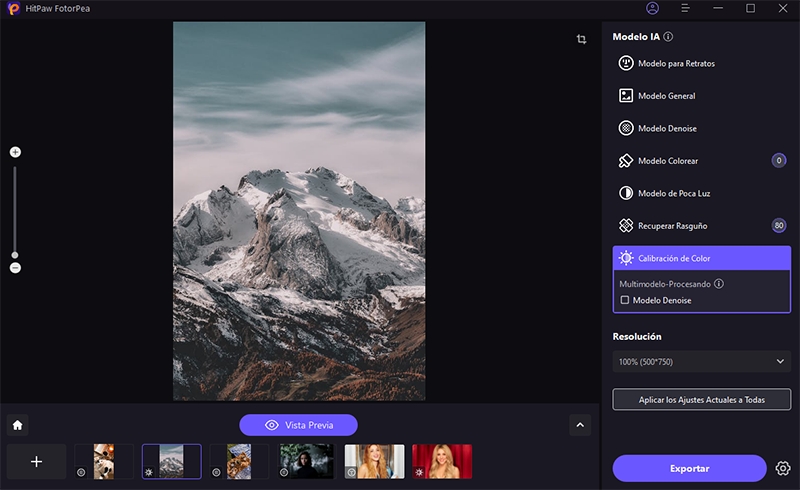Click the Modelo IA info icon
800x490 pixels.
click(668, 37)
